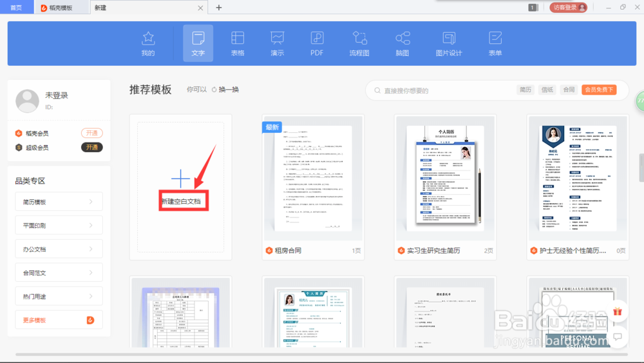The height and width of the screenshot is (363, 644).
Task: Click 访客登录 guest login button
Action: (569, 7)
